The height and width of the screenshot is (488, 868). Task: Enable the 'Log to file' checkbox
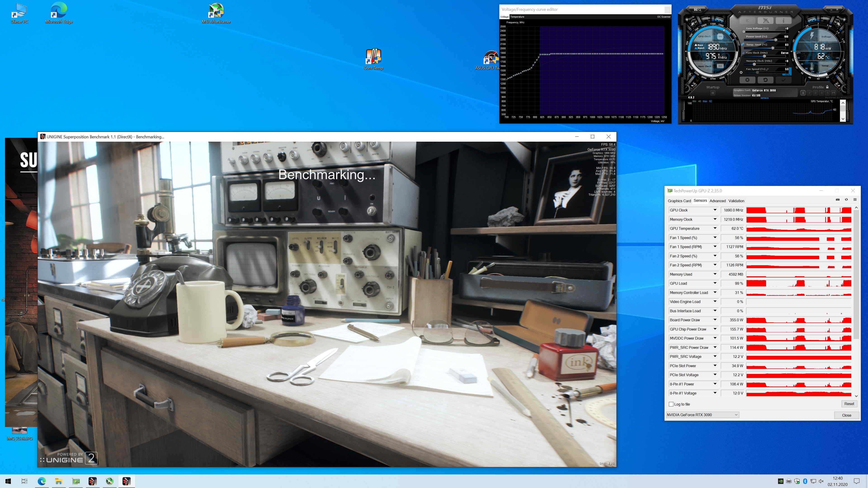tap(671, 404)
